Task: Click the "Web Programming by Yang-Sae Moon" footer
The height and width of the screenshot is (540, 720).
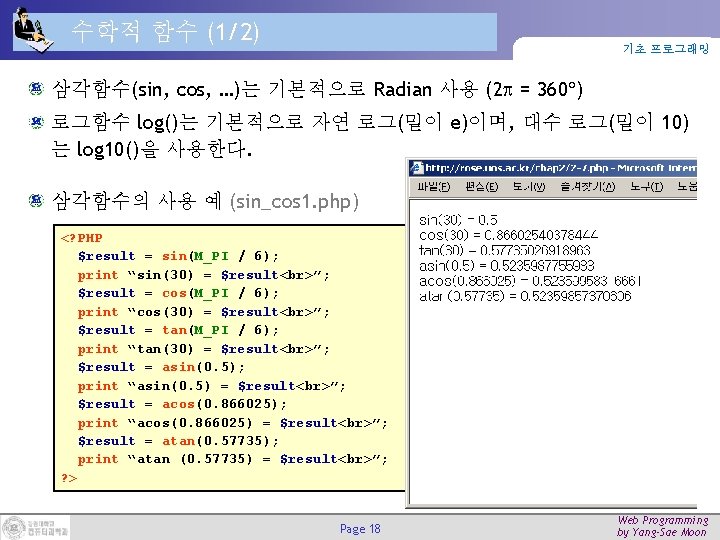Action: click(x=663, y=526)
